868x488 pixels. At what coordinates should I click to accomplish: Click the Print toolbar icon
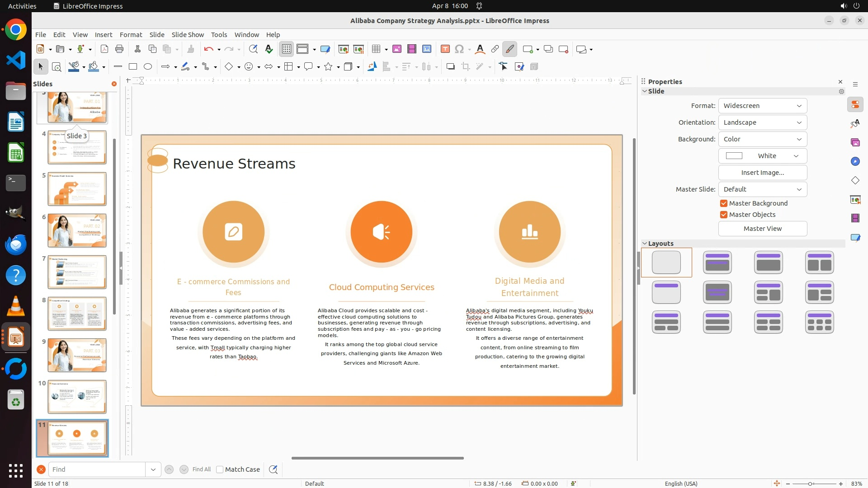point(119,49)
